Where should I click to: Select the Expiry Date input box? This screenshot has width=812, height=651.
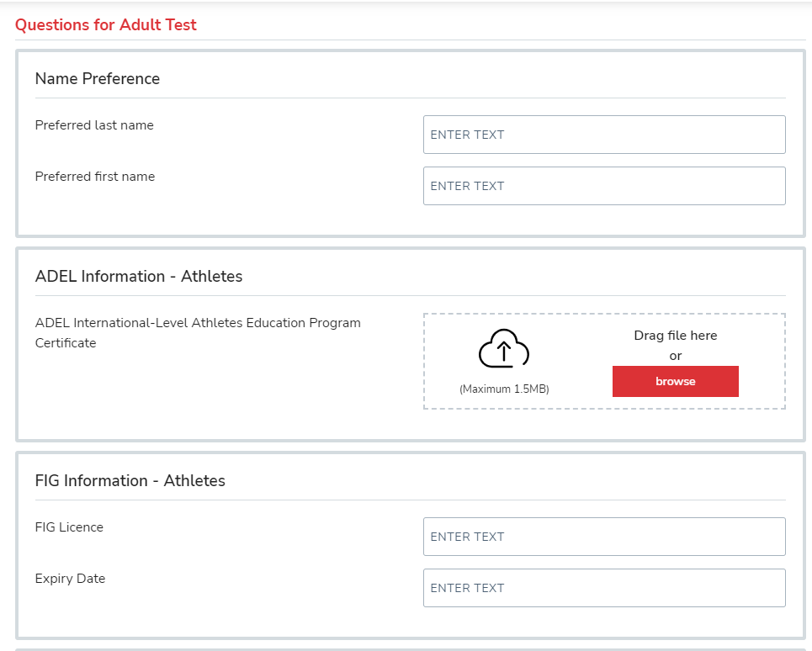coord(603,588)
